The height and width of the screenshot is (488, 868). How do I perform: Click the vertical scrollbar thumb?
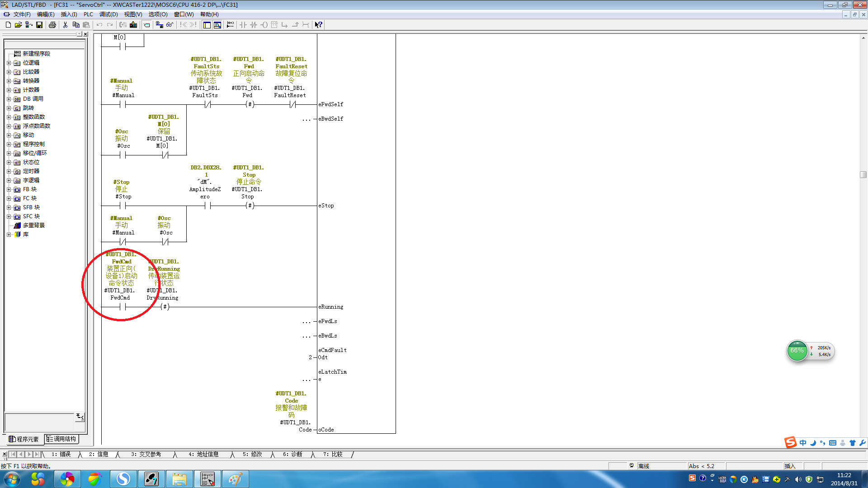tap(863, 174)
